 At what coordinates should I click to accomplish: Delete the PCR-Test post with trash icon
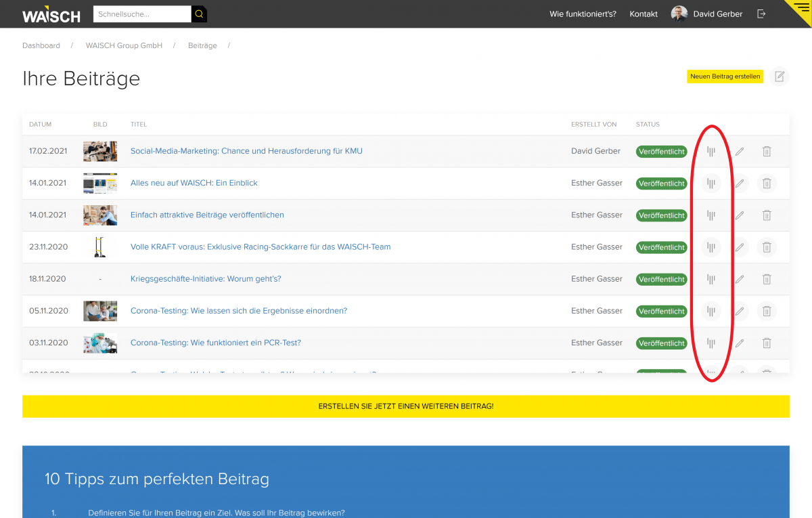point(767,343)
